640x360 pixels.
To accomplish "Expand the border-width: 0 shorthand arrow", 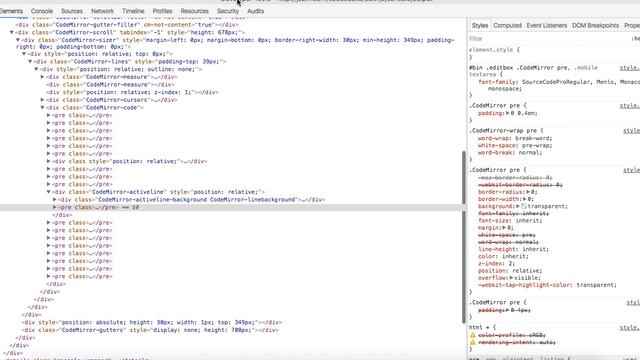I will pos(524,199).
